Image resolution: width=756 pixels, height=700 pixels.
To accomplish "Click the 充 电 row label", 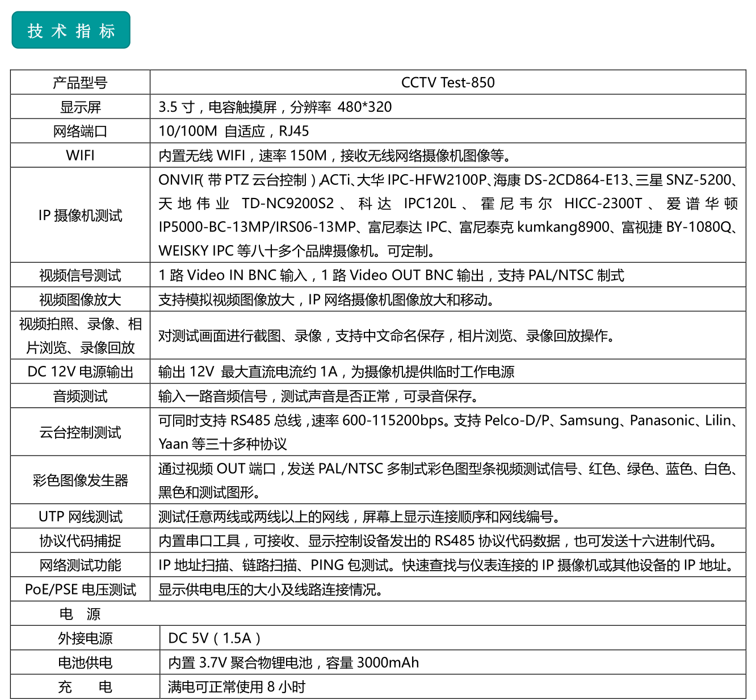I will (85, 688).
